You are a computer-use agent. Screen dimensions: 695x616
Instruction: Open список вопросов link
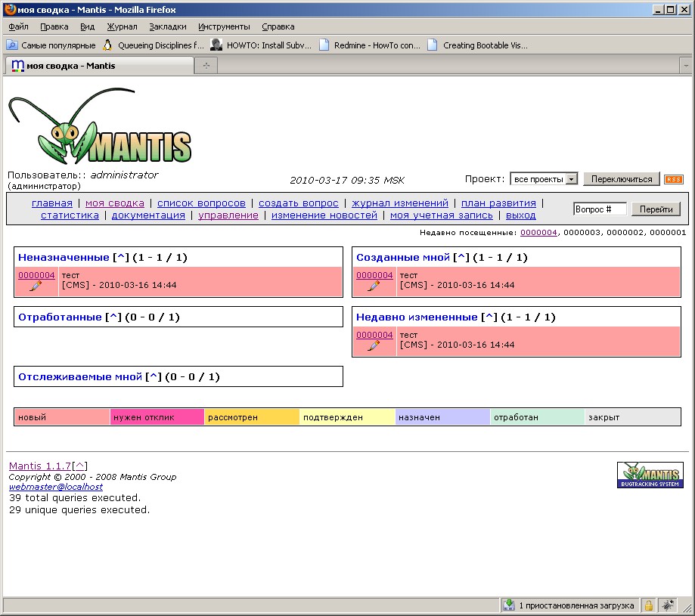pos(201,203)
